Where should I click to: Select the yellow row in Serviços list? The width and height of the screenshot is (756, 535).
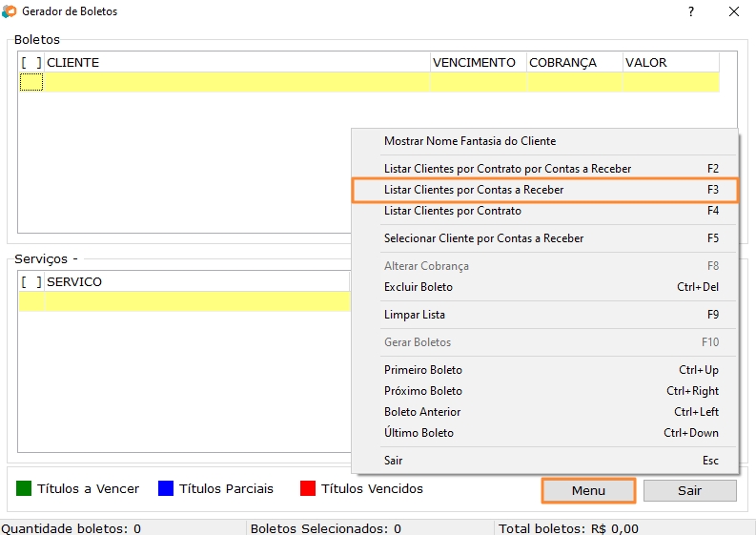tap(185, 301)
